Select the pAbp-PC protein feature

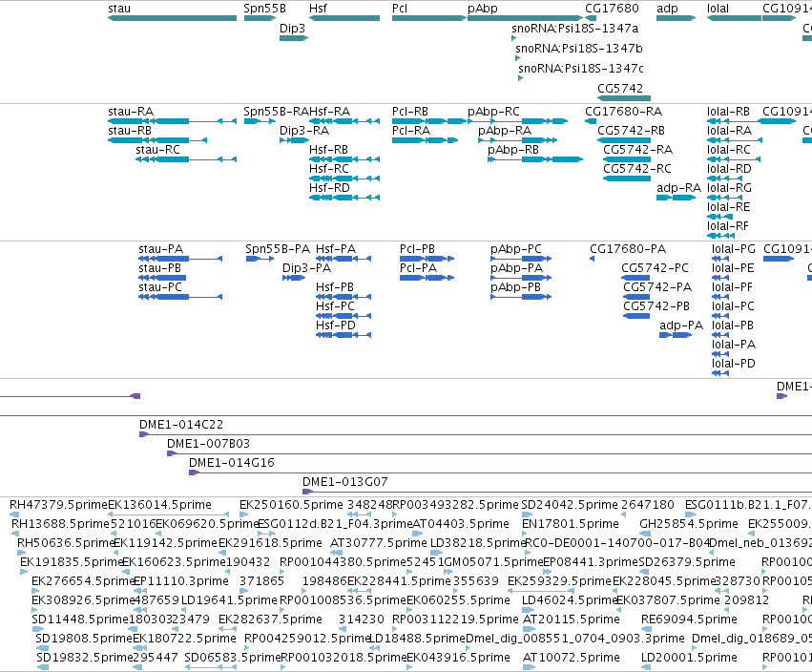click(x=521, y=259)
